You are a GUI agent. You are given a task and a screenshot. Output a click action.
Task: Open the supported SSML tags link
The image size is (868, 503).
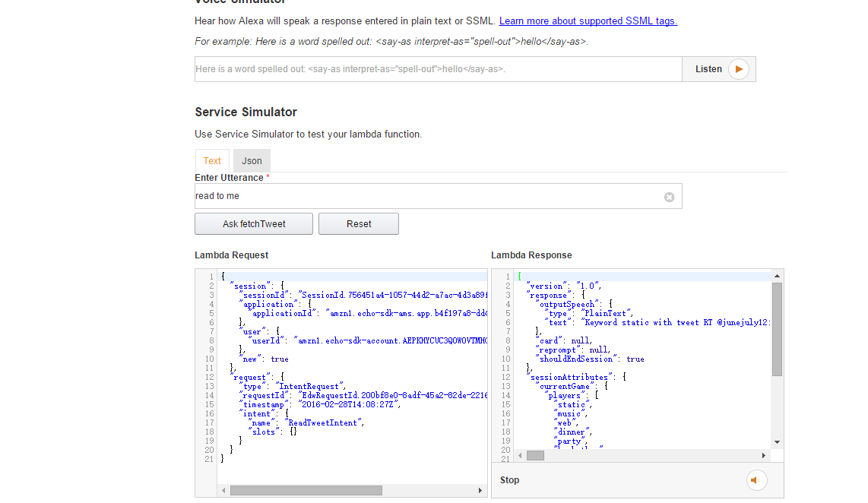(588, 21)
